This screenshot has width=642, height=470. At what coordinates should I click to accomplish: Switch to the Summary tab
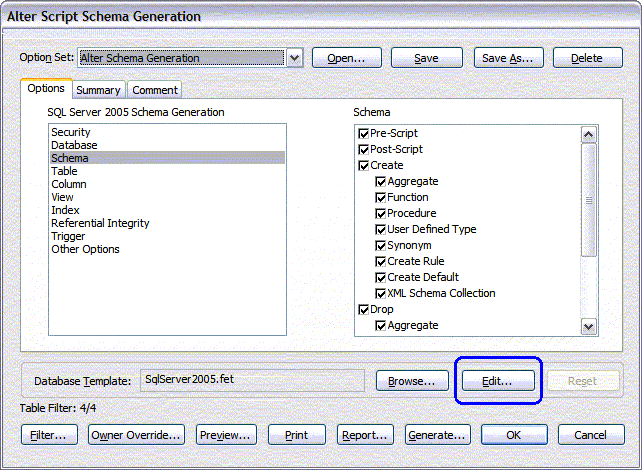coord(98,90)
